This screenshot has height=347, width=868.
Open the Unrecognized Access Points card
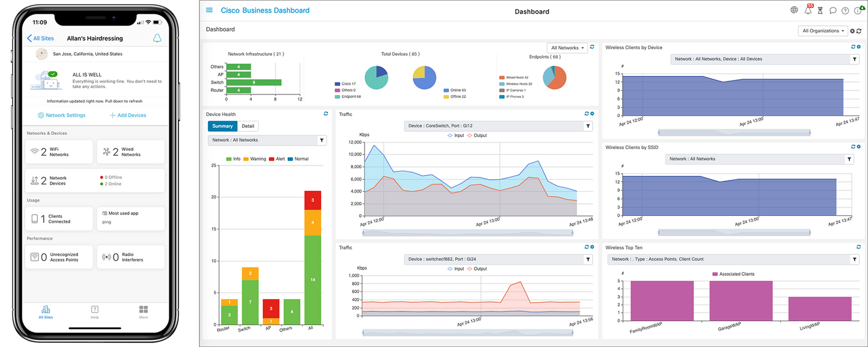click(59, 257)
